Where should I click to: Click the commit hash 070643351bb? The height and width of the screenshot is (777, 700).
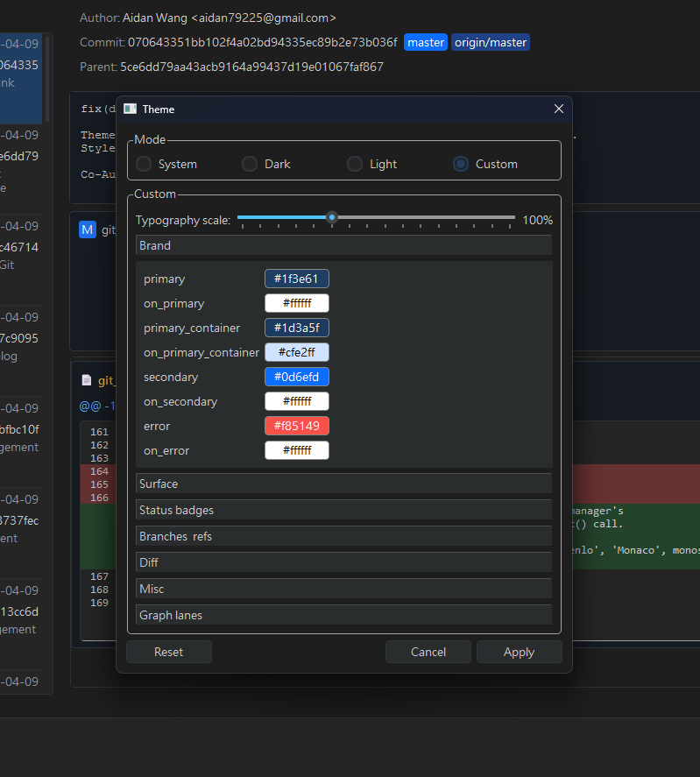[262, 43]
